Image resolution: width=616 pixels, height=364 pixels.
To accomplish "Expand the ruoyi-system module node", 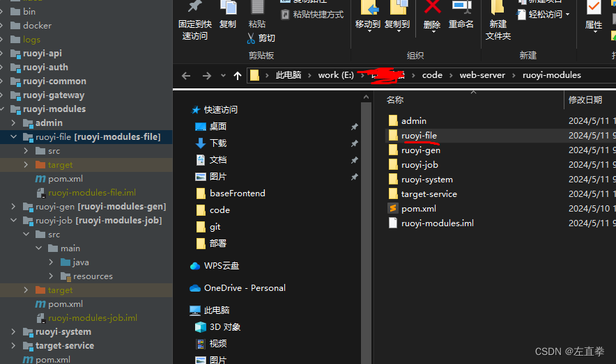I will tap(14, 332).
